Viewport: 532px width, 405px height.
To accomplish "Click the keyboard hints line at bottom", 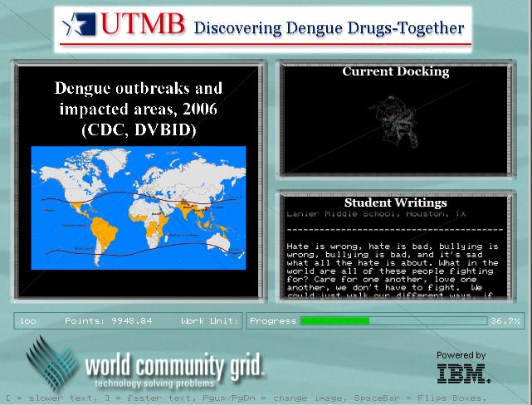I will click(246, 398).
